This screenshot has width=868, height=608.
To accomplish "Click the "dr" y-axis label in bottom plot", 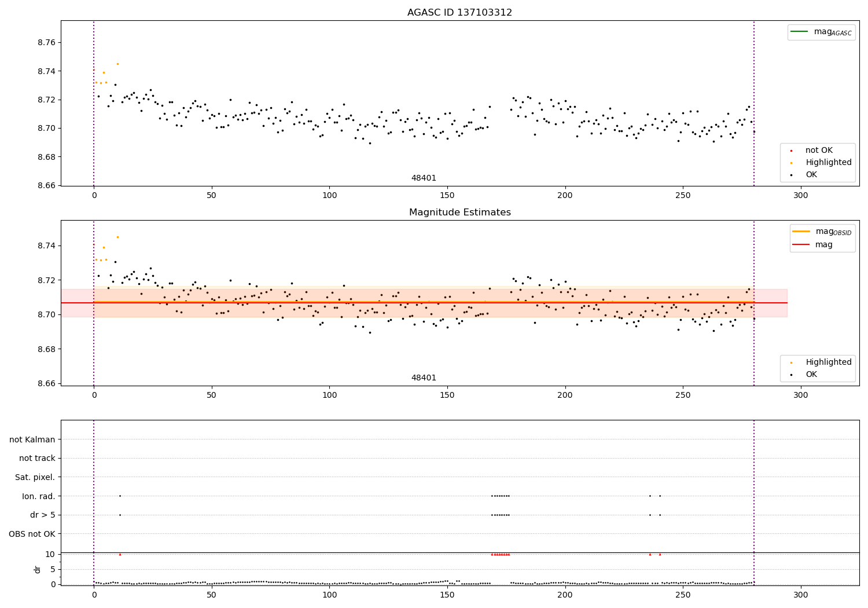I will (x=38, y=569).
